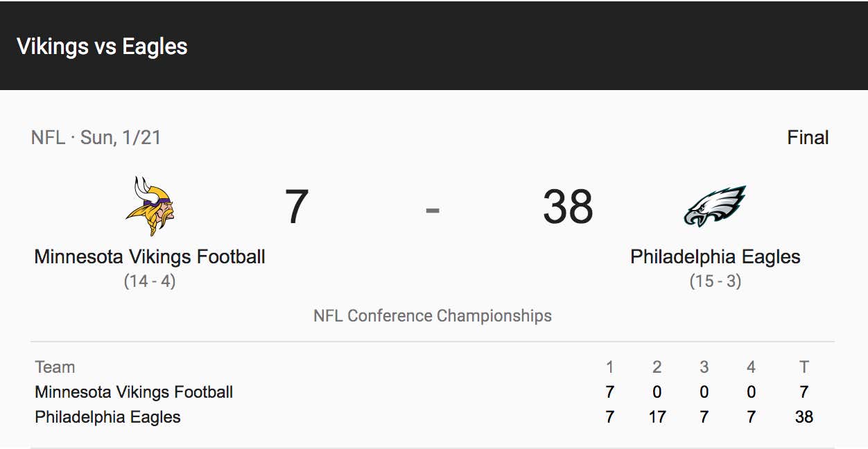This screenshot has height=449, width=868.
Task: Open the Minnesota Vikings Football team name
Action: [150, 257]
